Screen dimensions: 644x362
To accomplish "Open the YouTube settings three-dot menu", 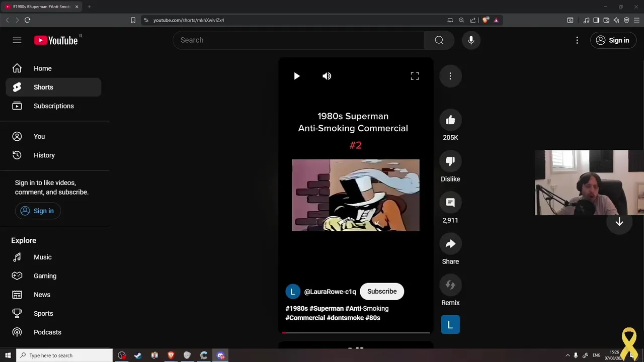I will pyautogui.click(x=577, y=40).
